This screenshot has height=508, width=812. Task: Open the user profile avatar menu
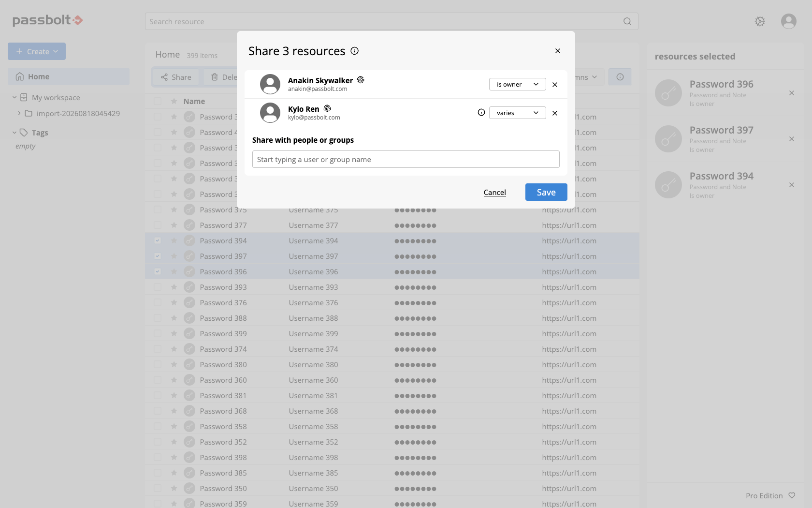[x=789, y=21]
